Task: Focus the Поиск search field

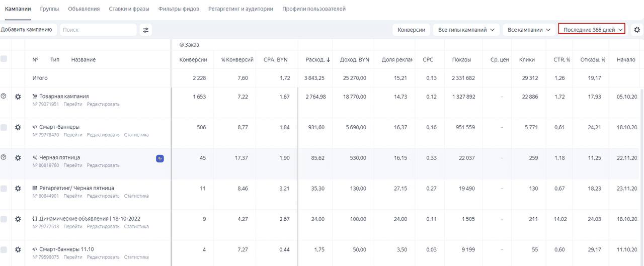Action: (98, 30)
